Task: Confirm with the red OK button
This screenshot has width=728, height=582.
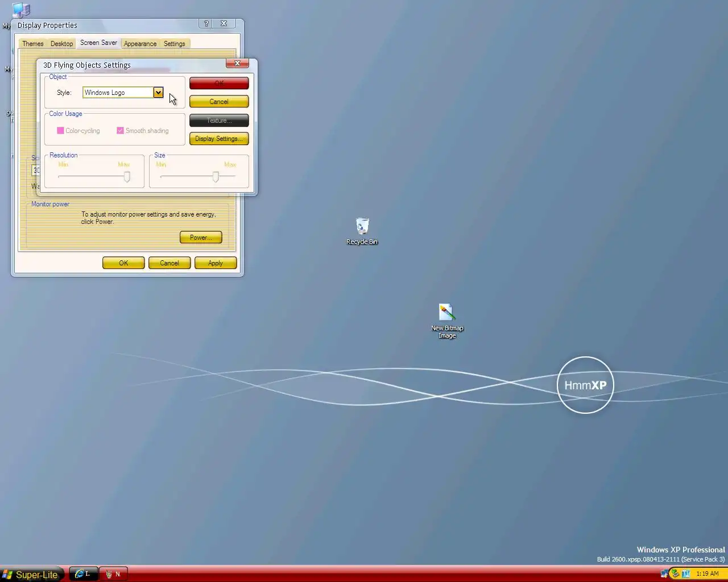Action: tap(219, 83)
